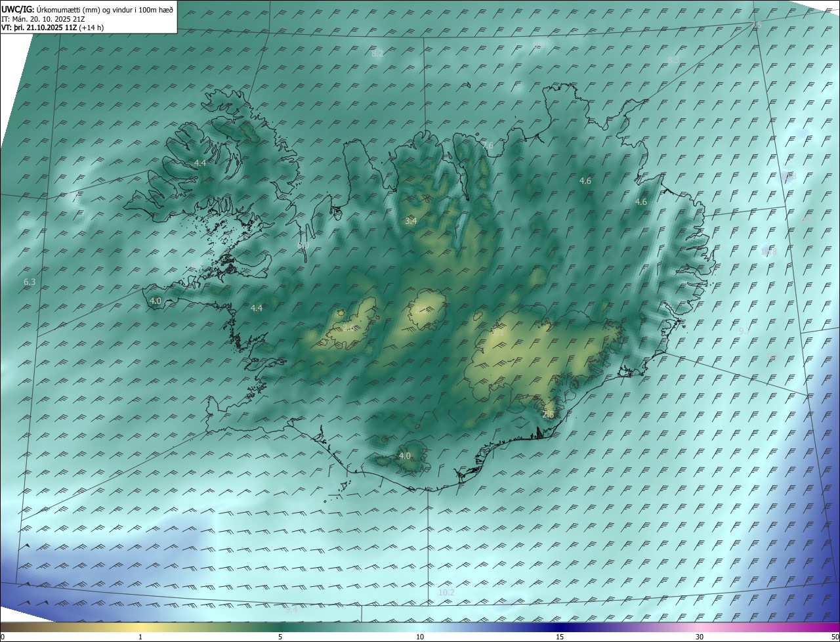Click the 3.4 value in the northern highlands
840x642 pixels.
411,221
